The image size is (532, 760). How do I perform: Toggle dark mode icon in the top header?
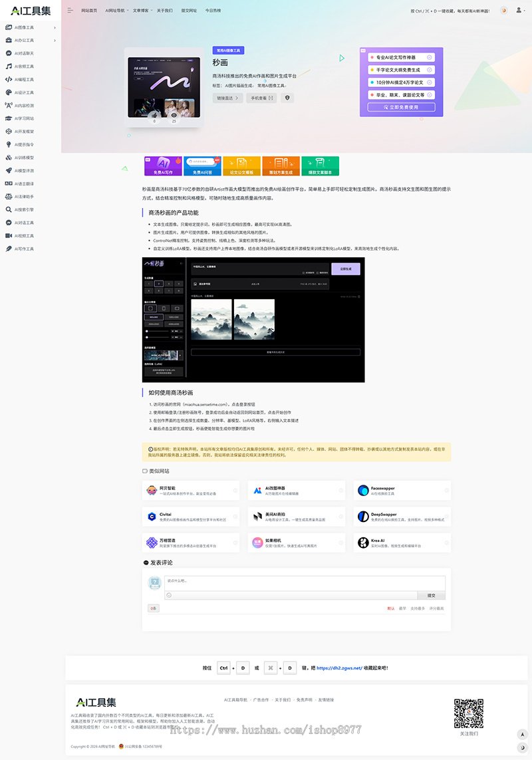[x=504, y=10]
